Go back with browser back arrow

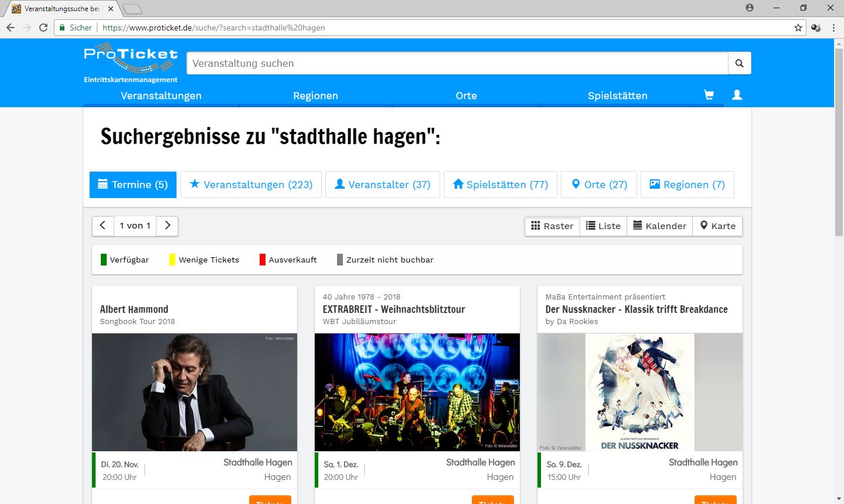[x=11, y=28]
